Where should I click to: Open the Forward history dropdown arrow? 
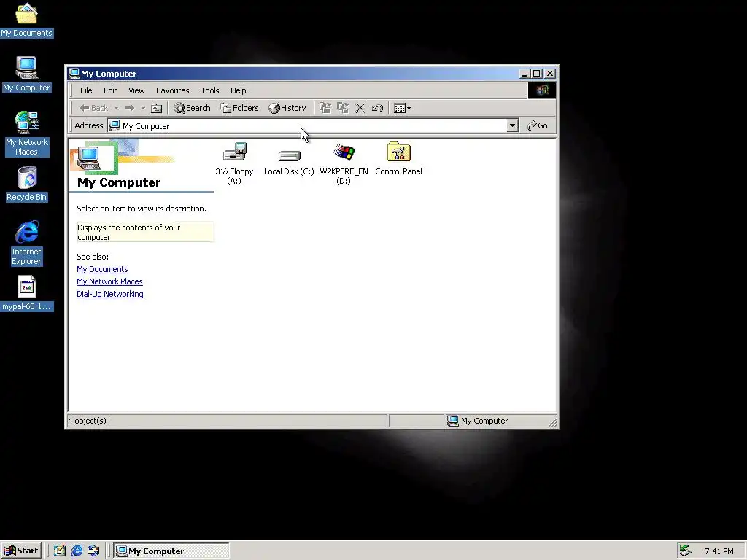point(143,108)
